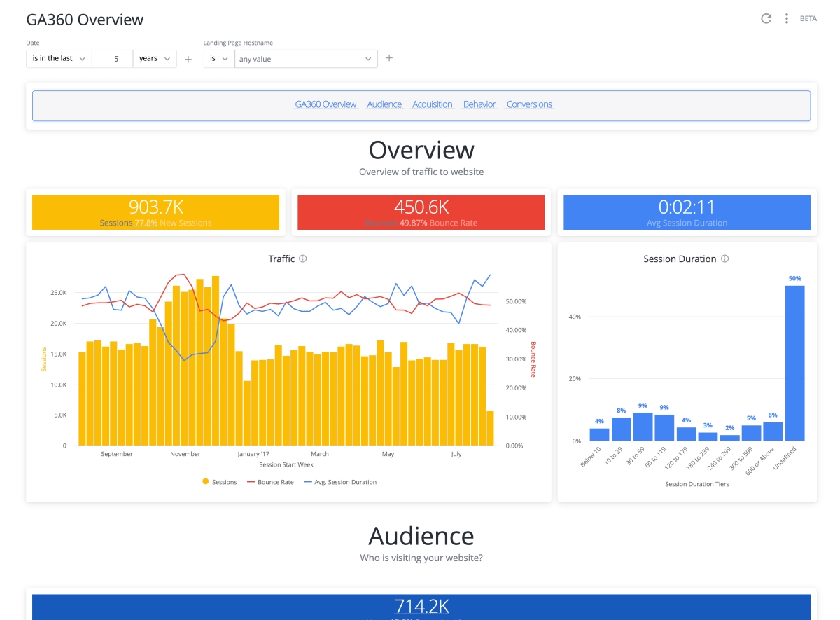840x620 pixels.
Task: Open the hostname 'is' operator dropdown
Action: click(219, 59)
